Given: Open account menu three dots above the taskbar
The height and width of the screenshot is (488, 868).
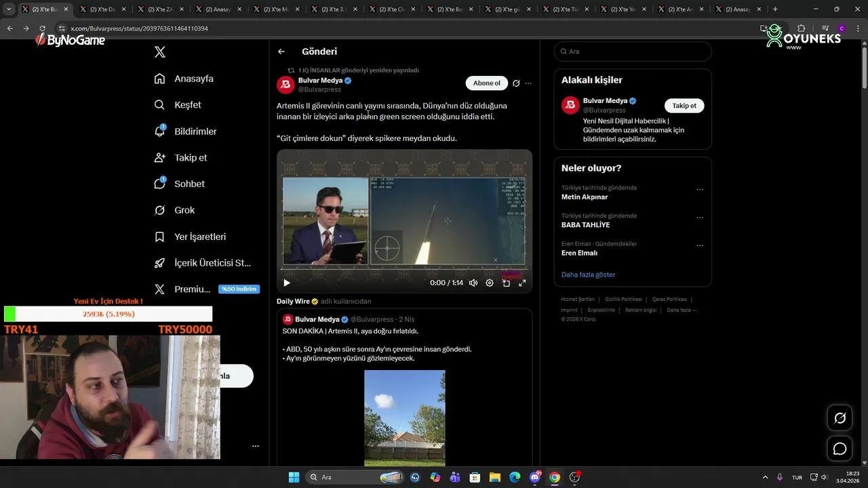Looking at the screenshot, I should [x=256, y=446].
